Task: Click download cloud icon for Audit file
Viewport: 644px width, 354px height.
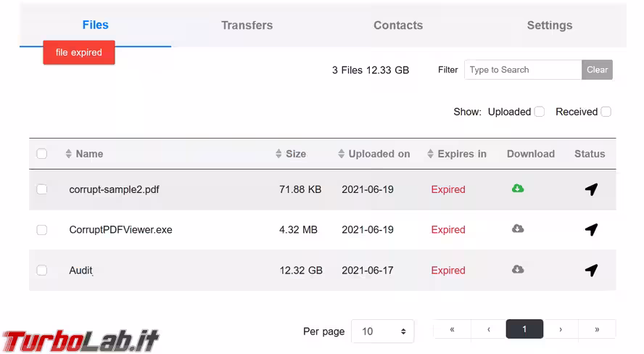Action: coord(518,270)
